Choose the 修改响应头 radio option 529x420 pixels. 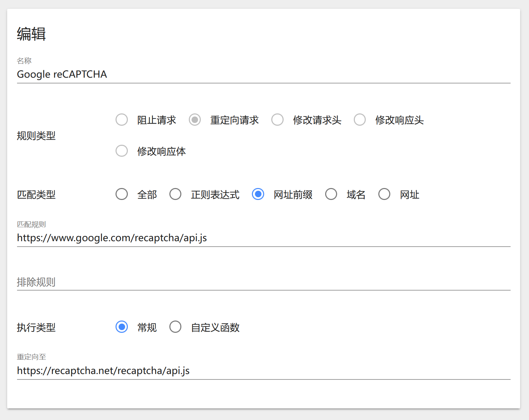[x=360, y=120]
